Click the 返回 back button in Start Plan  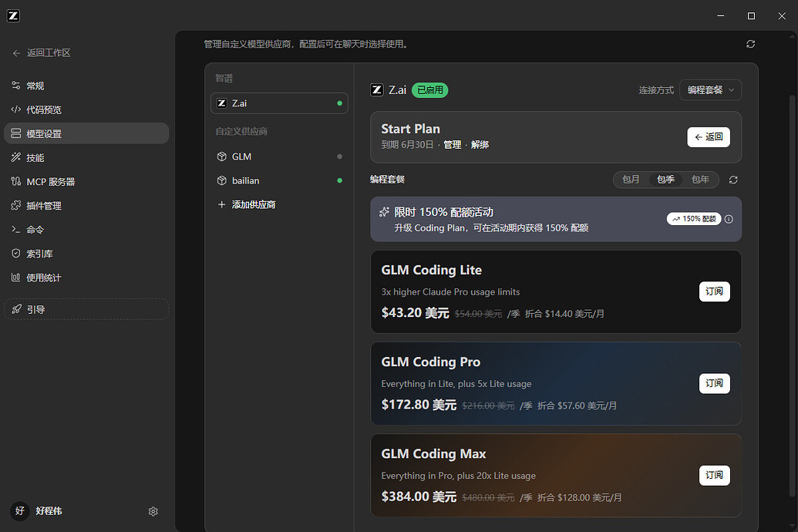click(709, 137)
